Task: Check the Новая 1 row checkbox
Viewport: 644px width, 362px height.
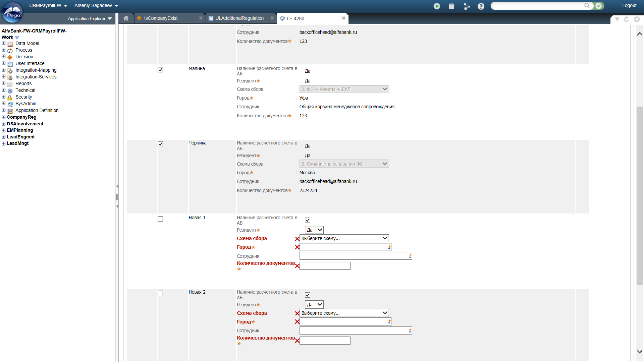Action: point(160,219)
